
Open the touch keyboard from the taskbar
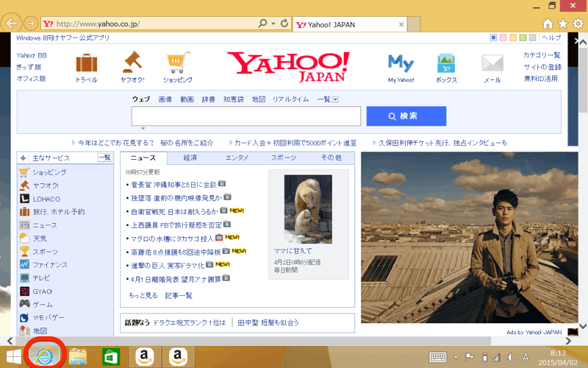coord(438,357)
